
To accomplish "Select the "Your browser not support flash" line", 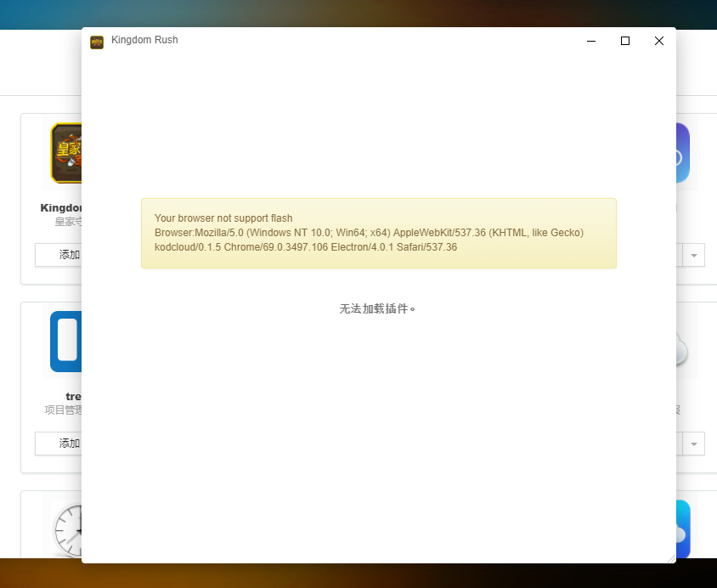I will 223,218.
